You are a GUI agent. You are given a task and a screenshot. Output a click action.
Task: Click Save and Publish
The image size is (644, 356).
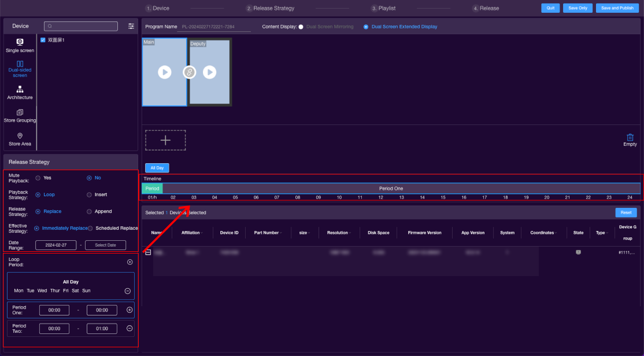(x=617, y=8)
